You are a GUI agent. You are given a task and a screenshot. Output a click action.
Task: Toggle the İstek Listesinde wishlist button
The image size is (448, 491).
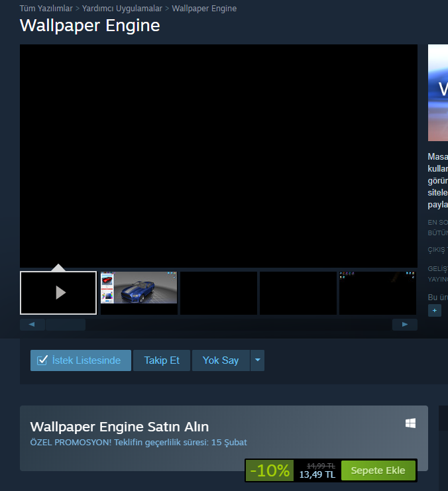click(x=81, y=360)
